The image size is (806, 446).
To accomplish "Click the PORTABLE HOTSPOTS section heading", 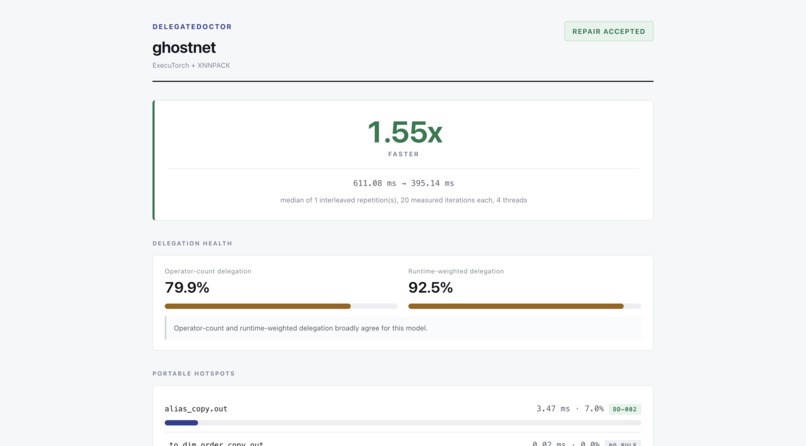I will [193, 374].
